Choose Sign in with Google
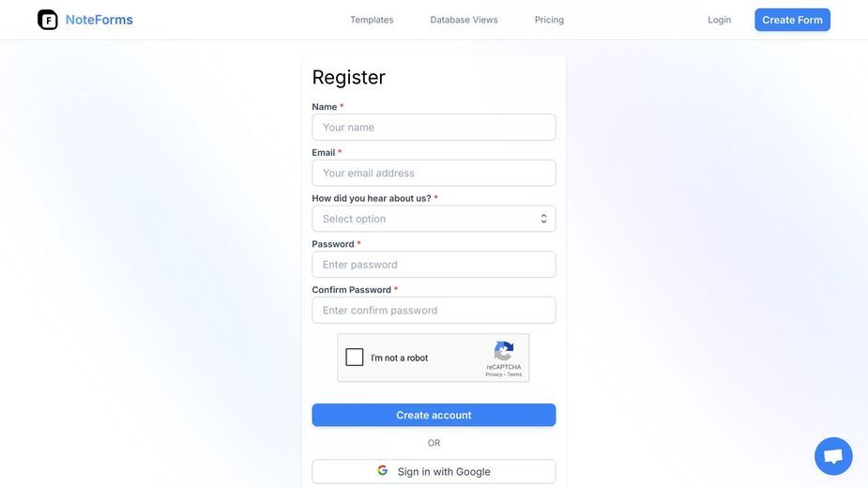The image size is (868, 488). tap(434, 471)
